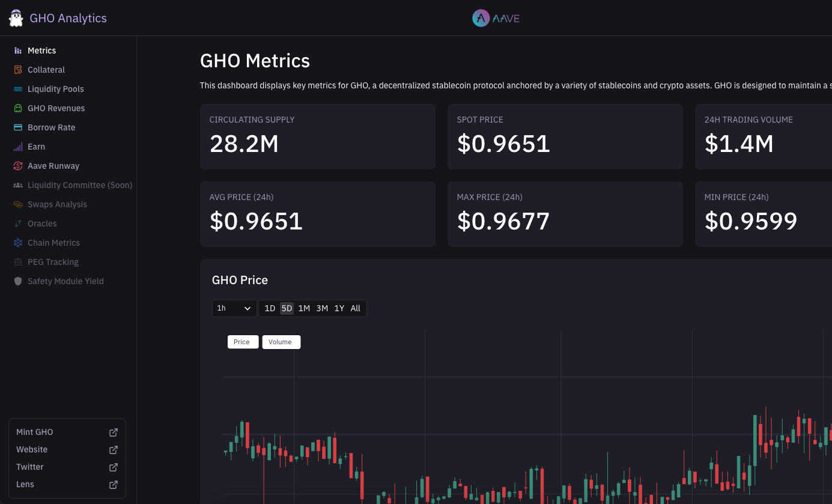832x504 pixels.
Task: Click the PEG Tracking scale icon
Action: [18, 263]
